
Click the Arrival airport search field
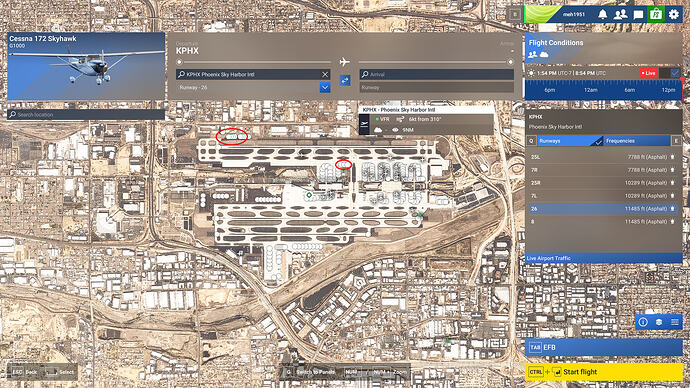coord(437,74)
